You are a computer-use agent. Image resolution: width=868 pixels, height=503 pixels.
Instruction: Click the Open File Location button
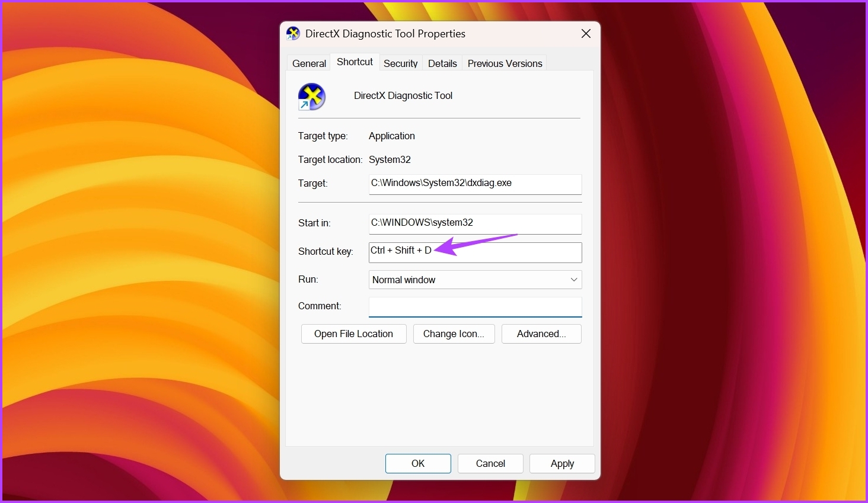353,334
